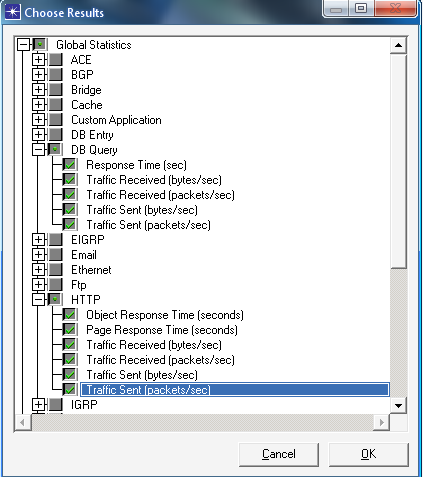Toggle the Ethernet group selection box
The height and width of the screenshot is (477, 423).
click(x=55, y=270)
